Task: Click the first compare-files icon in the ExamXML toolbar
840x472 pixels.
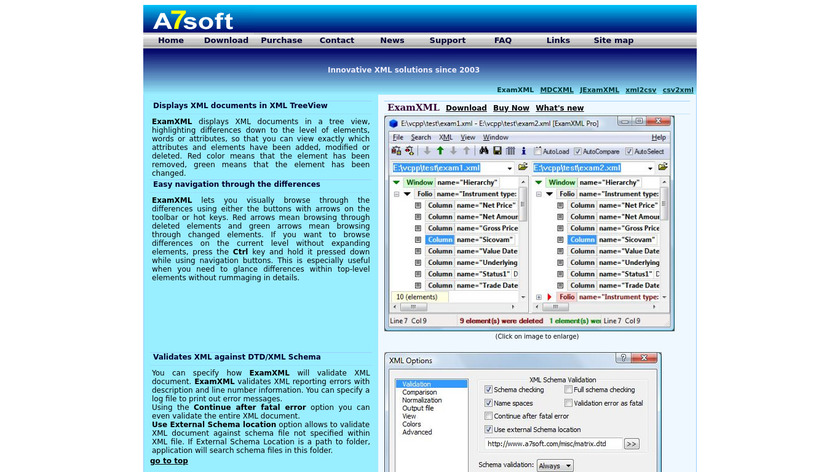Action: [396, 151]
